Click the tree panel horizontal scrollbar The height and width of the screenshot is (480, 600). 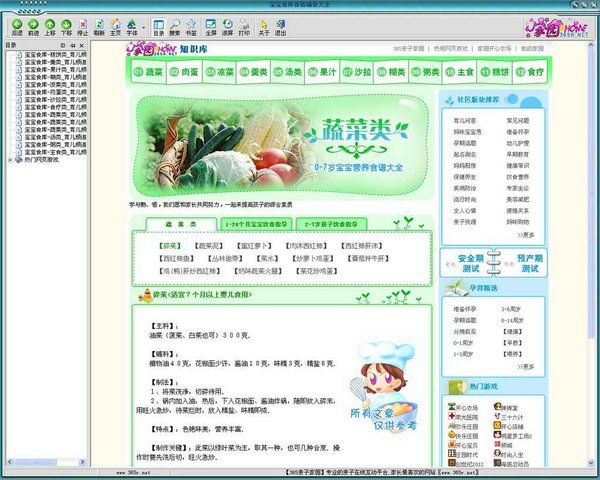click(46, 462)
